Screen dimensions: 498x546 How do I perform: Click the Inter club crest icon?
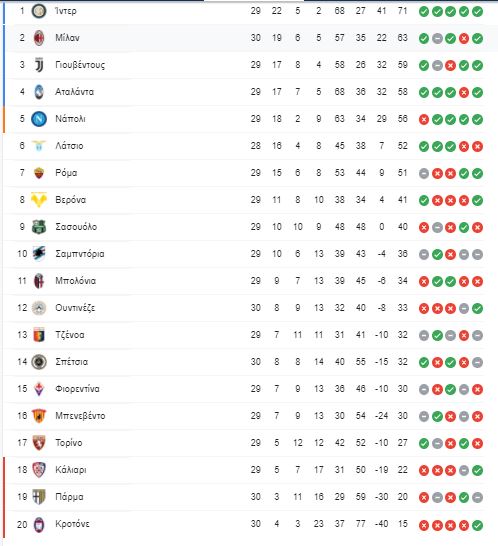tap(39, 11)
